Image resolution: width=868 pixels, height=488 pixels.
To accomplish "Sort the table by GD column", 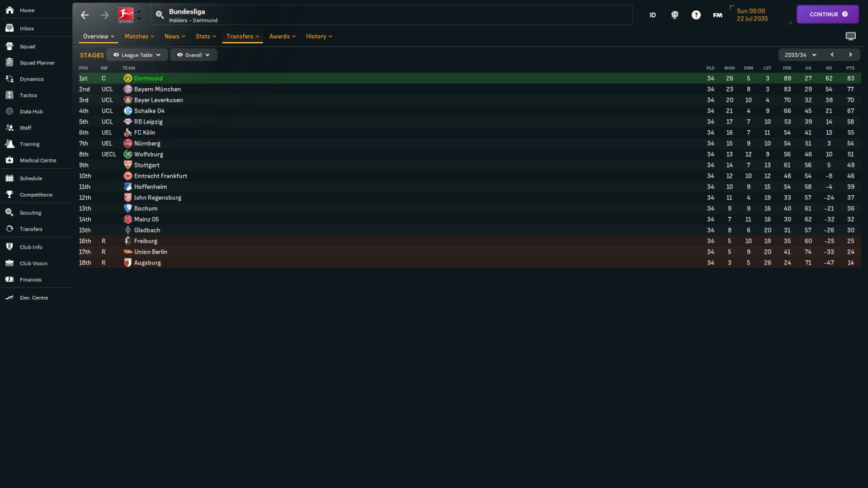I will tap(829, 68).
